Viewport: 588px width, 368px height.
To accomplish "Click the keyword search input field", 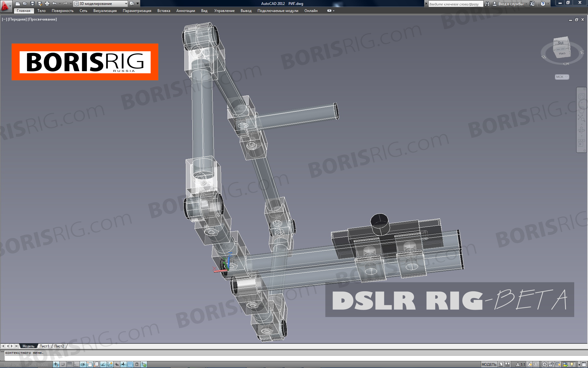I will pyautogui.click(x=455, y=4).
